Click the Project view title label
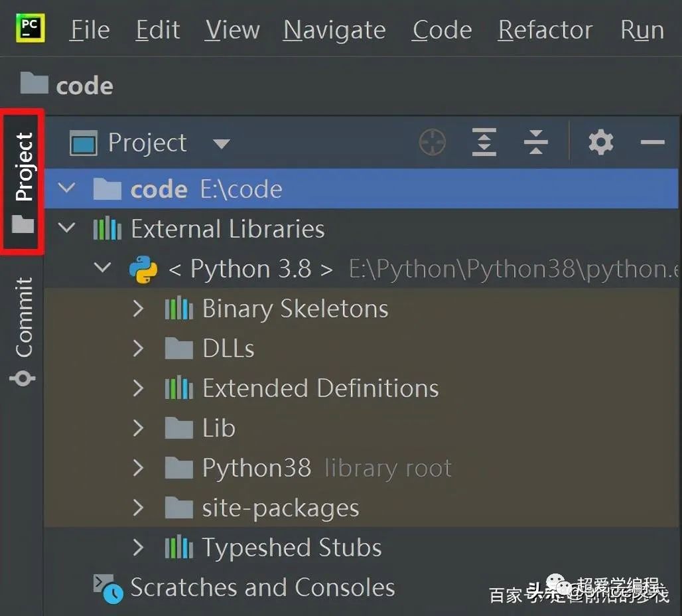682x616 pixels. pos(147,142)
